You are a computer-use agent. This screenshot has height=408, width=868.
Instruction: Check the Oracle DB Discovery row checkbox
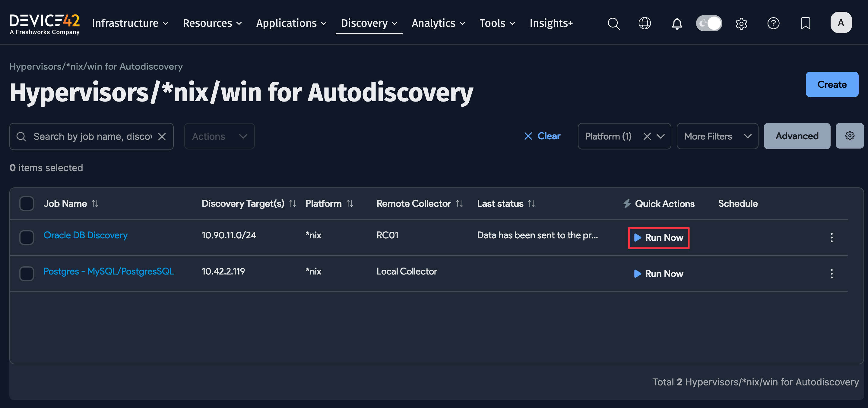point(27,238)
